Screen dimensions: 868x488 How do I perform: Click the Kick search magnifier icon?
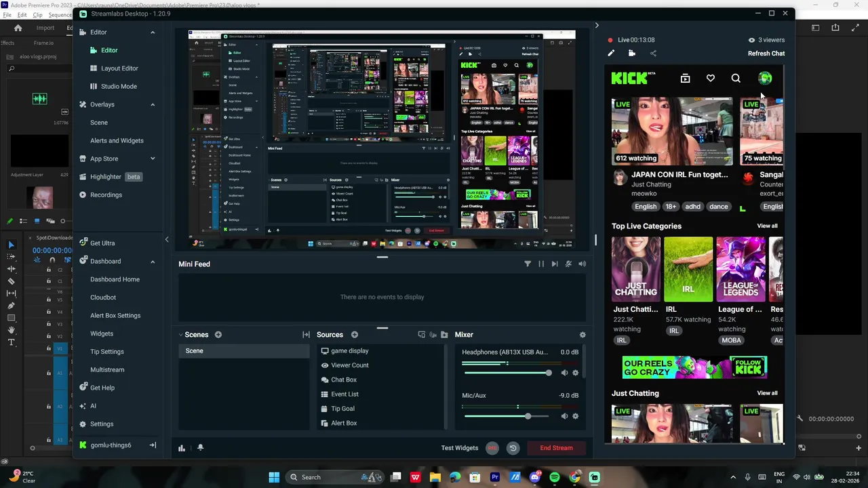736,79
